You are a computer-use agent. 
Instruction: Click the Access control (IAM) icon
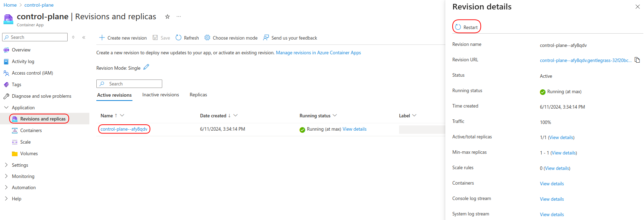tap(6, 73)
